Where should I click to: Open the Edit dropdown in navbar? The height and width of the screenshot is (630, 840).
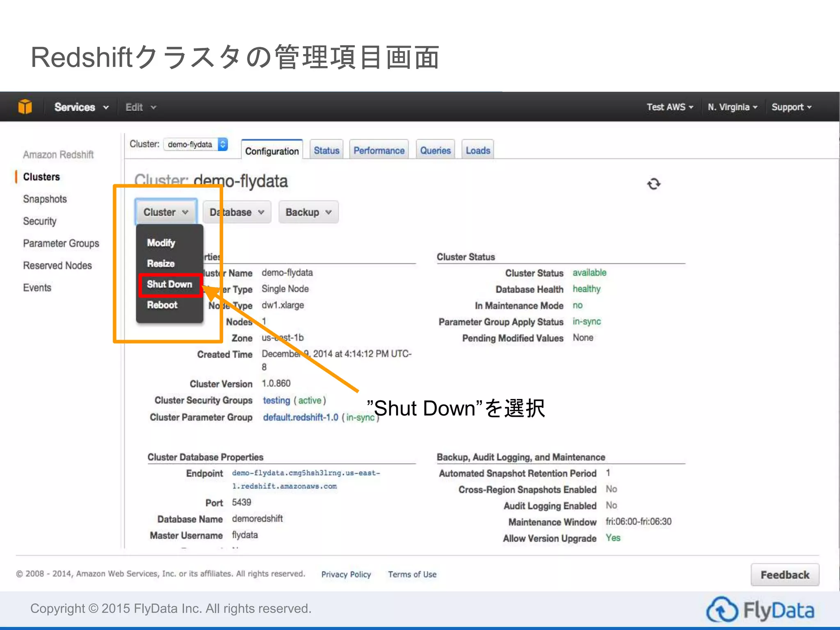tap(141, 107)
